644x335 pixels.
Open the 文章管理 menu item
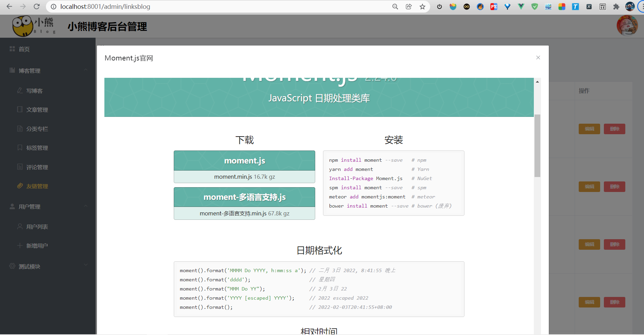coord(48,110)
